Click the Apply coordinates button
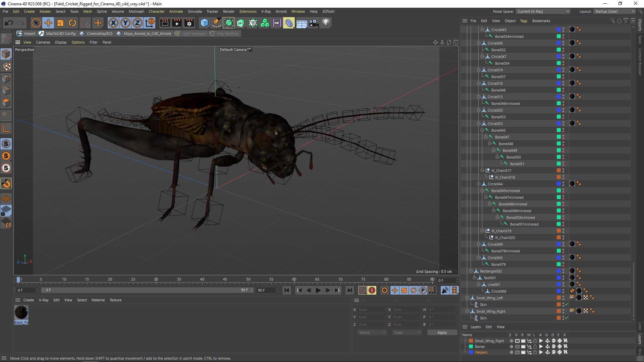 coord(442,333)
